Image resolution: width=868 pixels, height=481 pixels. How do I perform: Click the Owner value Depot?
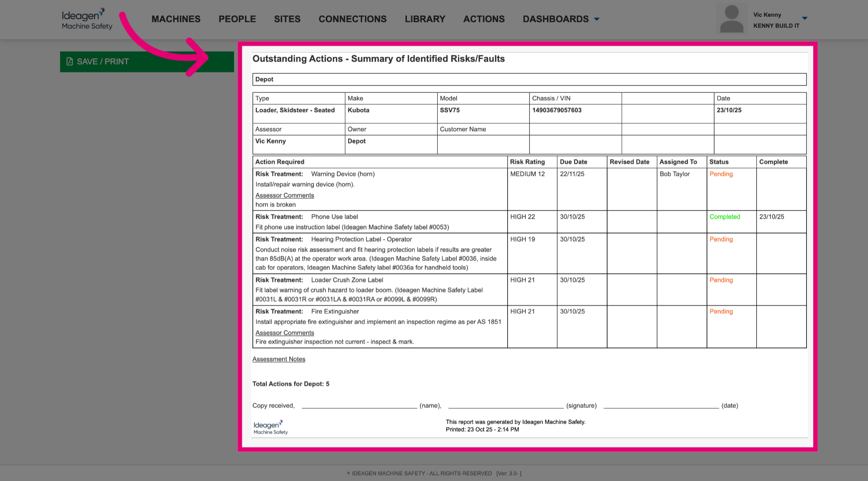[357, 141]
